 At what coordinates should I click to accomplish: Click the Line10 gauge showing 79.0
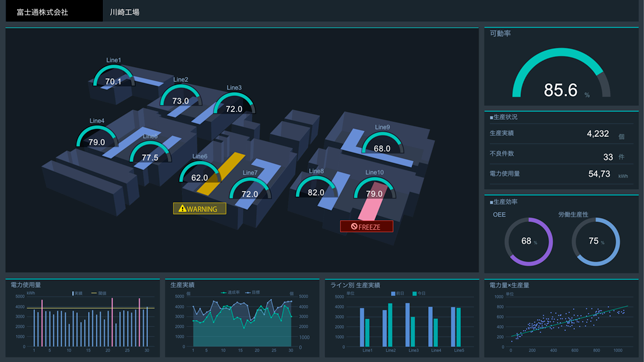click(x=375, y=188)
